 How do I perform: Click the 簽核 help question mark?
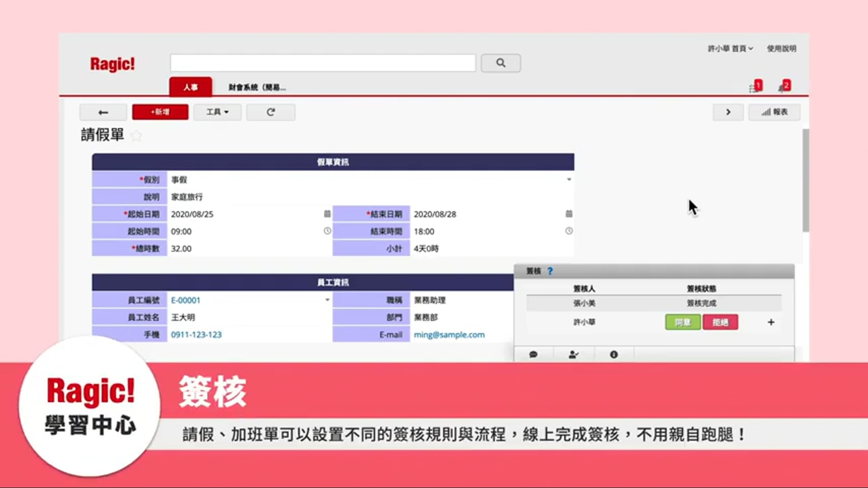click(550, 271)
